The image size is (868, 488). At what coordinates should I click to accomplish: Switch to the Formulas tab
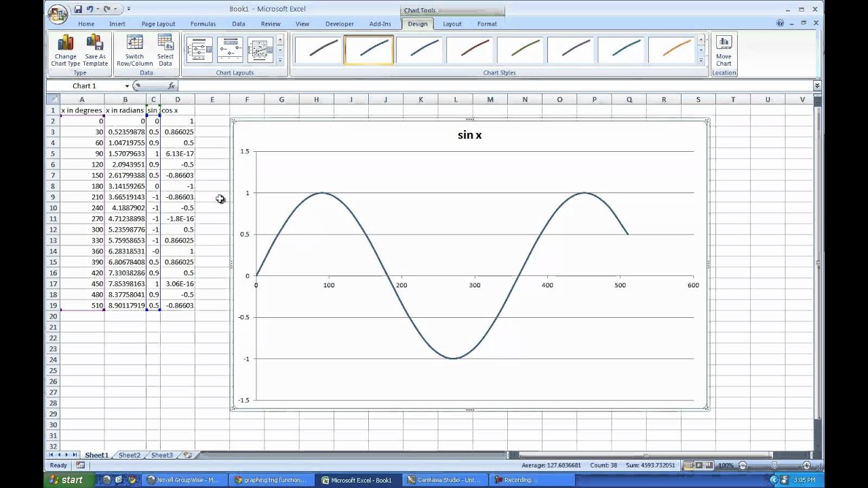pyautogui.click(x=203, y=24)
